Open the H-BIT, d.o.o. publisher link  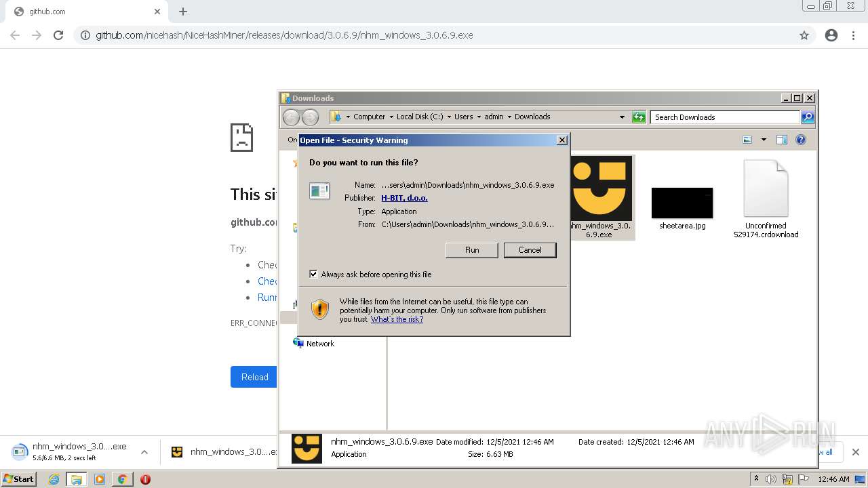[x=404, y=198]
